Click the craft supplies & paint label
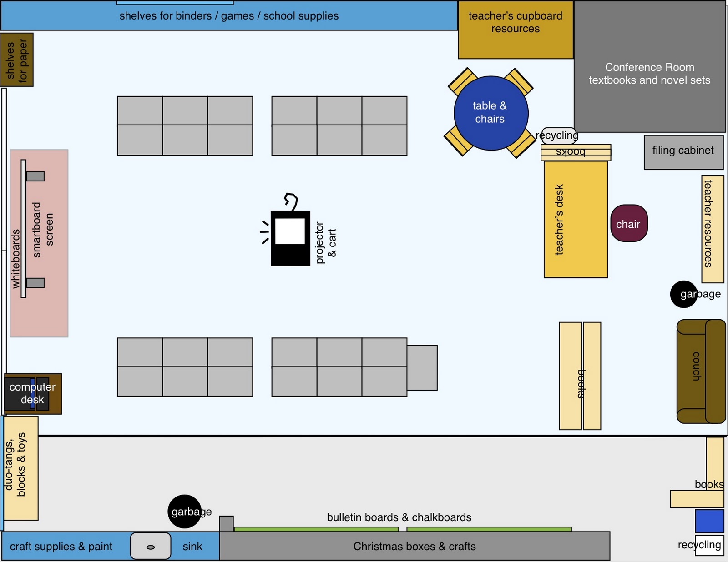This screenshot has height=562, width=728. tap(62, 547)
